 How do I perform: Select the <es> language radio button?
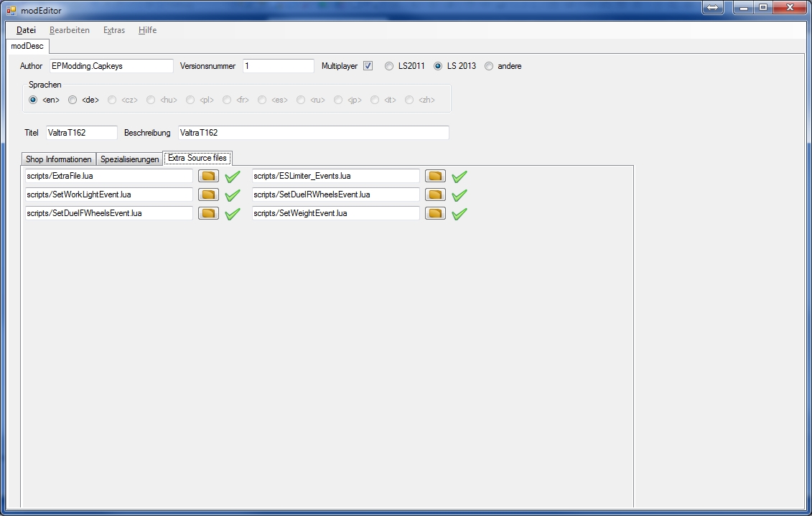click(x=262, y=100)
